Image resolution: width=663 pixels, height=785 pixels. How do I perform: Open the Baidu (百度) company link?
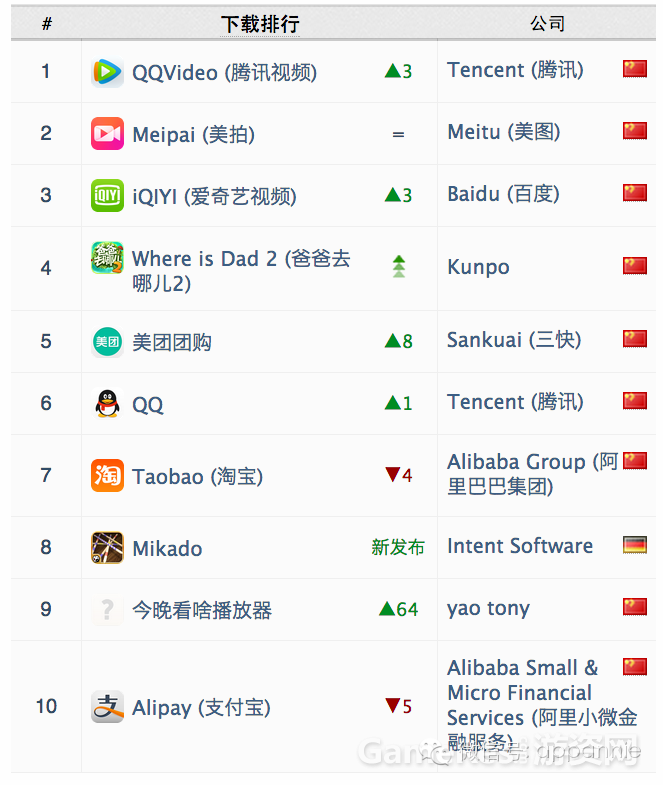pos(503,194)
